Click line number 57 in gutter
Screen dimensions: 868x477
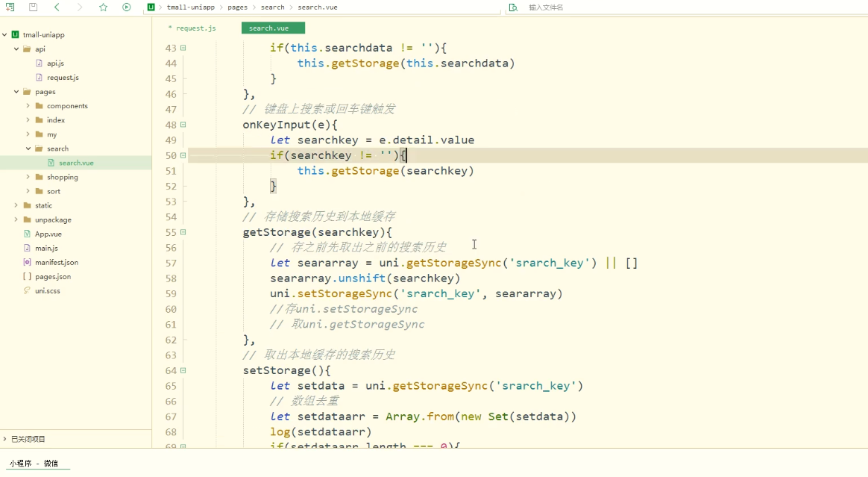tap(171, 264)
